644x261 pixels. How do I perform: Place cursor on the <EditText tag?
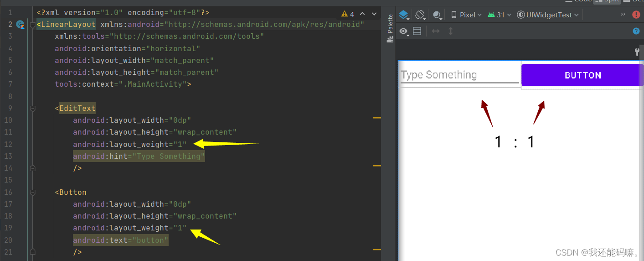click(75, 109)
